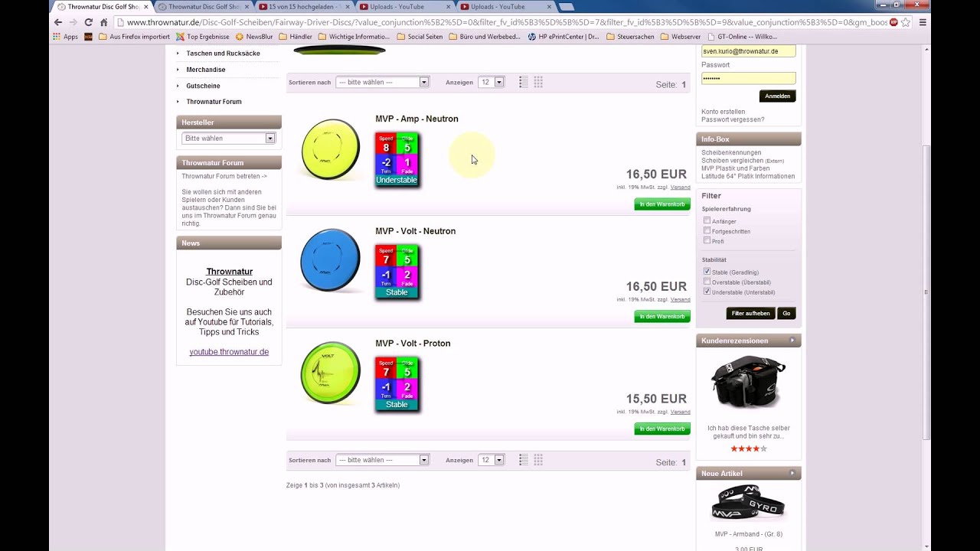Image resolution: width=980 pixels, height=551 pixels.
Task: Click the browser forward arrow
Action: point(73,22)
